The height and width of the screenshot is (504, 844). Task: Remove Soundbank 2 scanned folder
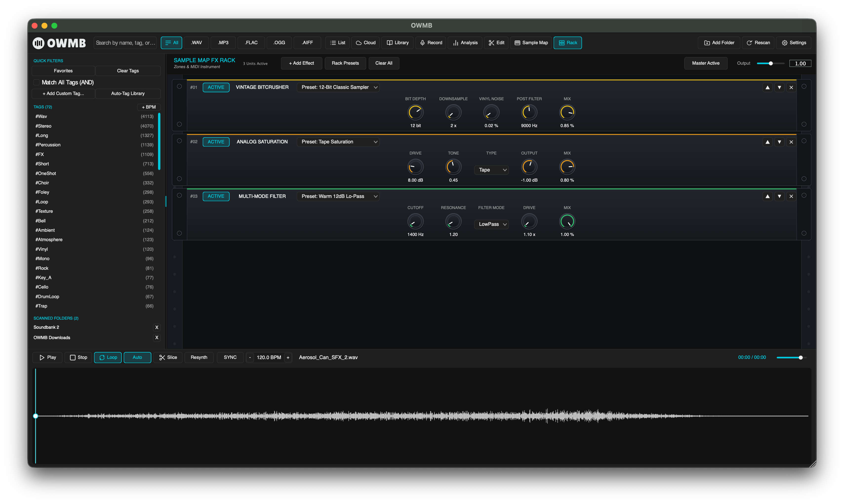157,327
